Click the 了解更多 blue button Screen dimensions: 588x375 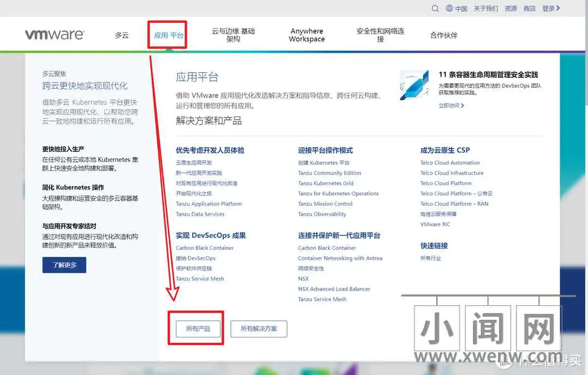(x=64, y=265)
